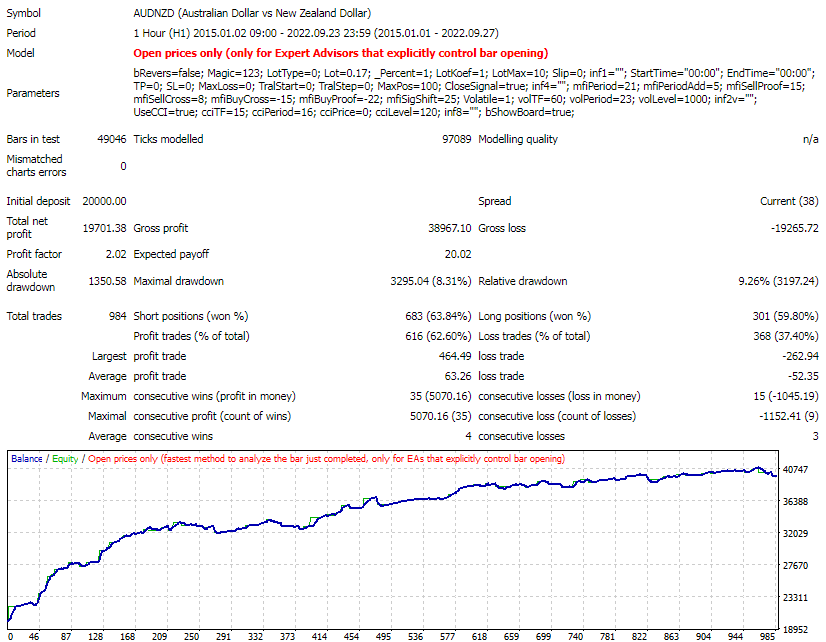Click the Gross loss value -19265.72
Image resolution: width=826 pixels, height=642 pixels.
pyautogui.click(x=794, y=228)
